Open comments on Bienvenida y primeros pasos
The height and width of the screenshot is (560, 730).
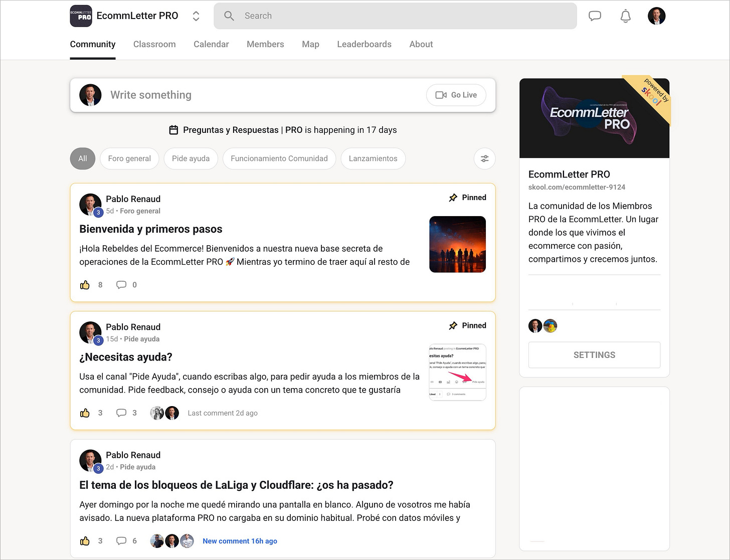(121, 285)
